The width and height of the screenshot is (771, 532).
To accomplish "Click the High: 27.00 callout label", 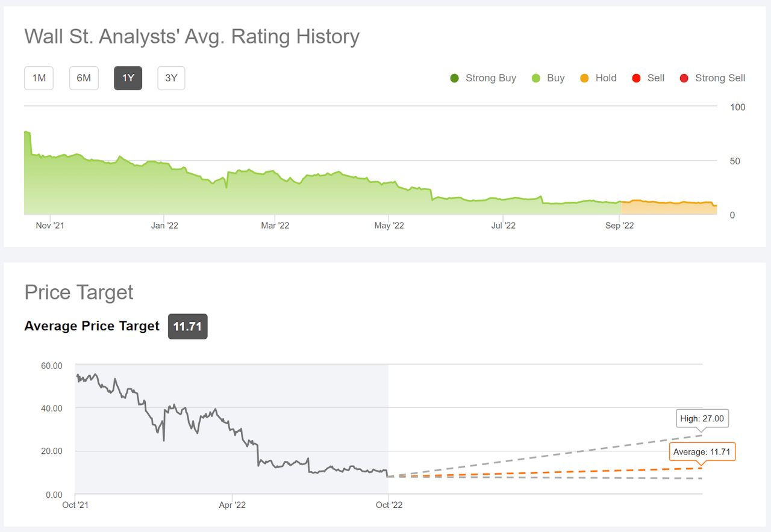I will click(x=702, y=418).
